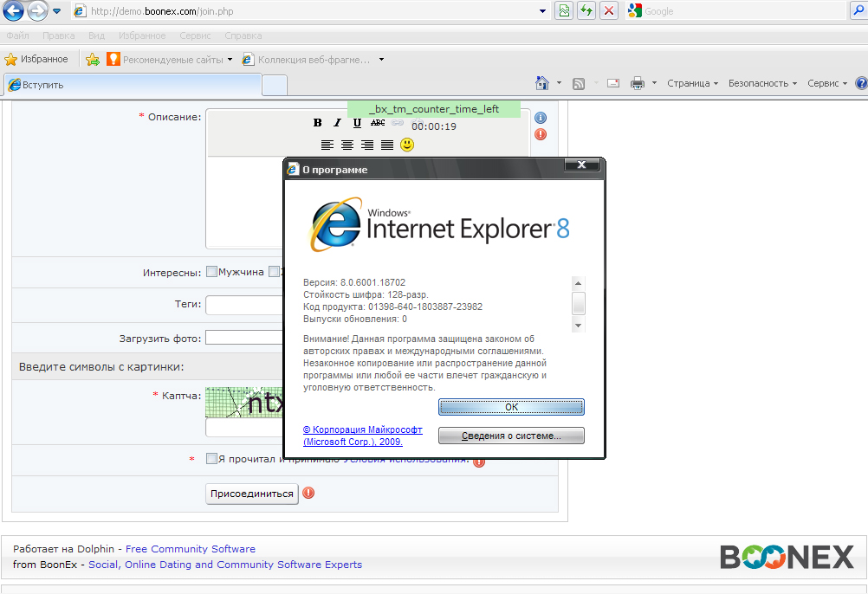The height and width of the screenshot is (594, 868).
Task: Open the address bar history dropdown
Action: tap(542, 11)
